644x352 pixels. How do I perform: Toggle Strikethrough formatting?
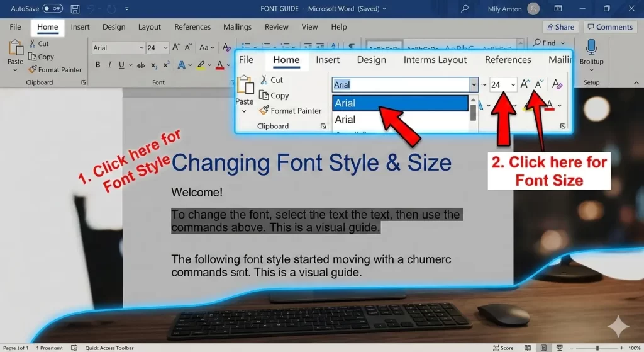[x=141, y=65]
